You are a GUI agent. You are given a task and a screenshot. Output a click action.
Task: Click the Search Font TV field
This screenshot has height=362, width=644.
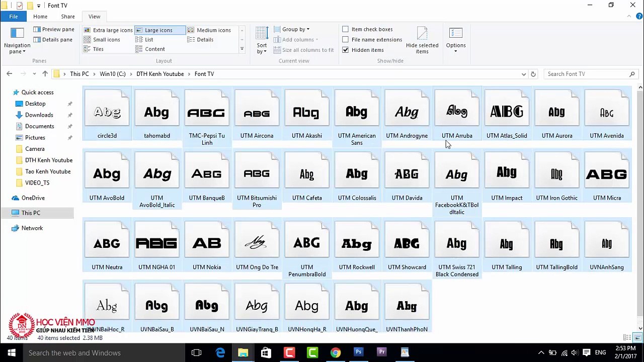coord(586,74)
